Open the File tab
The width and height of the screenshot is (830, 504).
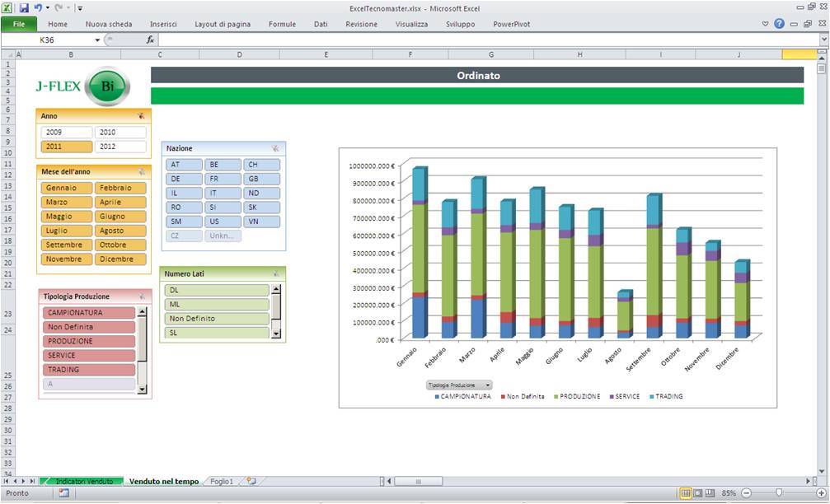19,24
